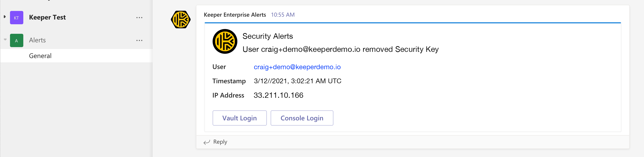Open more options for Keeper Test team
Screen dimensions: 644x157
pyautogui.click(x=139, y=18)
